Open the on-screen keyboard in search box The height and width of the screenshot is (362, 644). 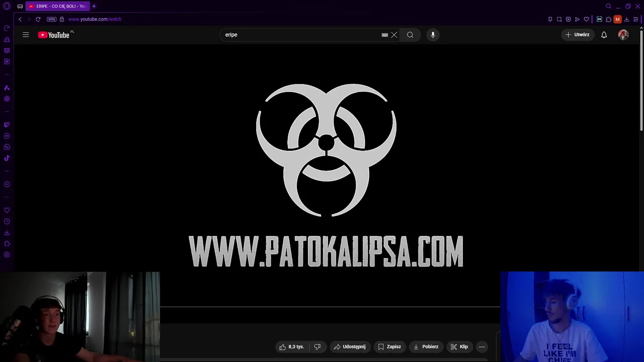tap(385, 35)
